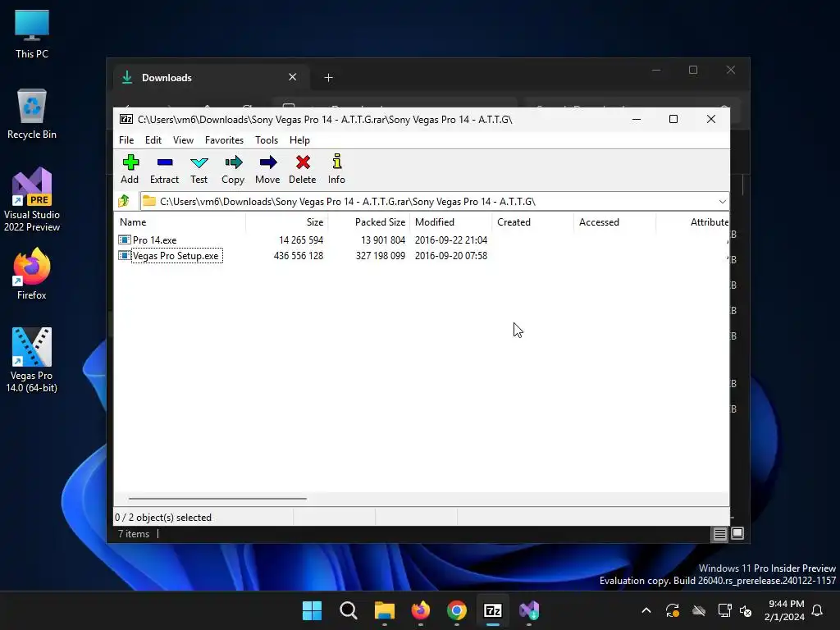Viewport: 840px width, 630px height.
Task: Click the 7-Zip address path field
Action: [428, 202]
